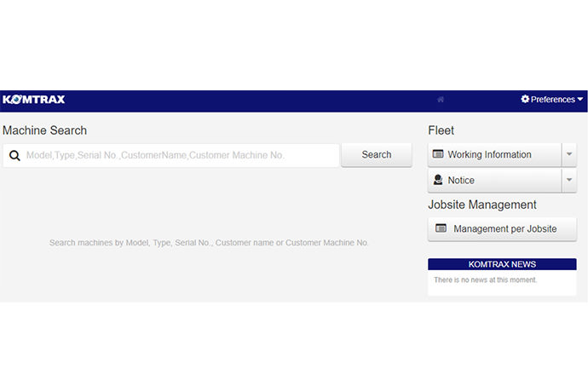Open the Notice dropdown arrow
The image size is (588, 392).
pos(569,180)
